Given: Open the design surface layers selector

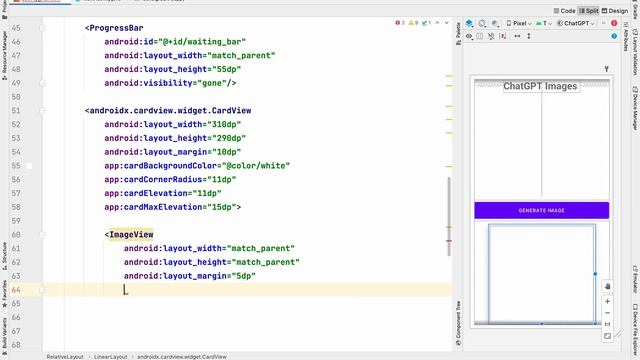Looking at the screenshot, I should tap(469, 23).
